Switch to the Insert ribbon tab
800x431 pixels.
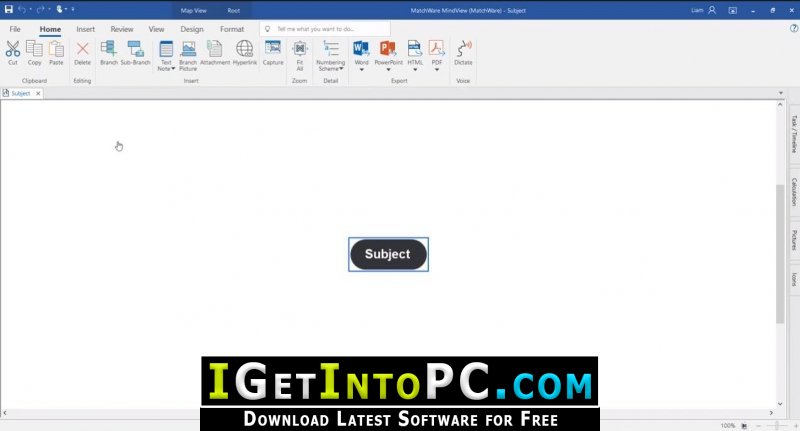click(85, 29)
